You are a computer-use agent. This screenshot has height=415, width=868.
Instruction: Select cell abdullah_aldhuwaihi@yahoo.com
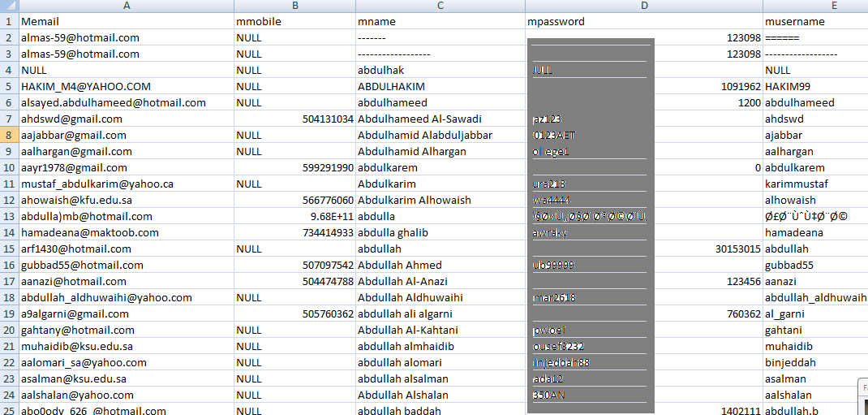tap(127, 298)
